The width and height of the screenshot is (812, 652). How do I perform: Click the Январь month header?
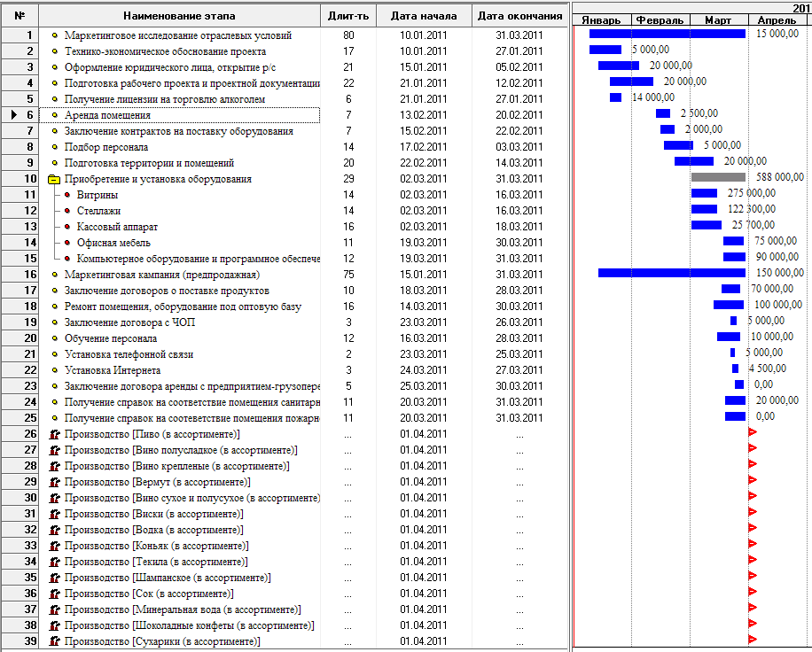pos(601,20)
